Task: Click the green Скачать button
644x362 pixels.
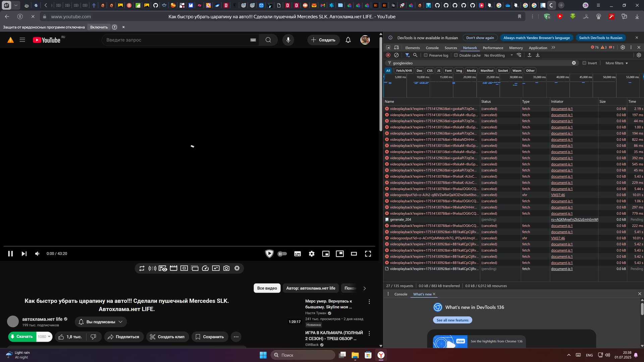Action: click(22, 337)
